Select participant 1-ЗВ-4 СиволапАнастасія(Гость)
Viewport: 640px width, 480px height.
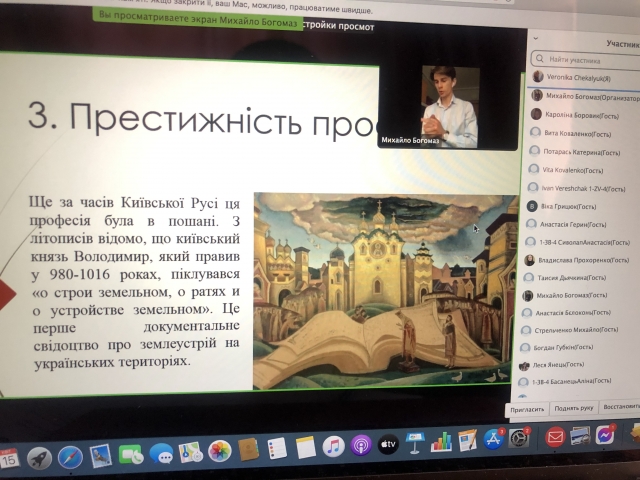pyautogui.click(x=578, y=242)
